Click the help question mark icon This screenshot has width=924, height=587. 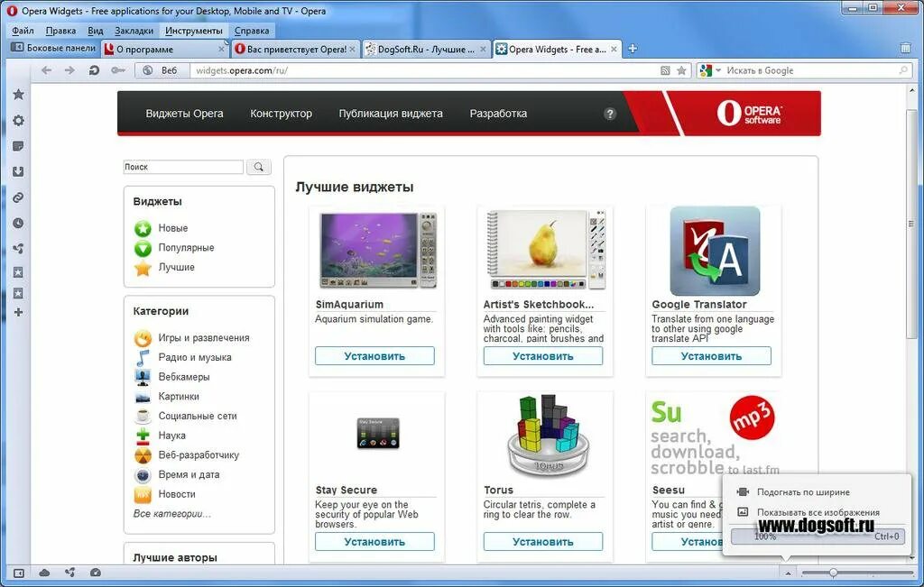click(x=610, y=114)
